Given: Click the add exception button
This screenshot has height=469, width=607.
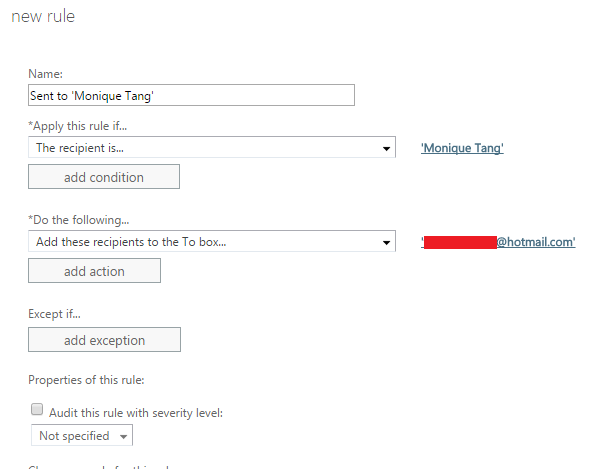Looking at the screenshot, I should click(105, 340).
